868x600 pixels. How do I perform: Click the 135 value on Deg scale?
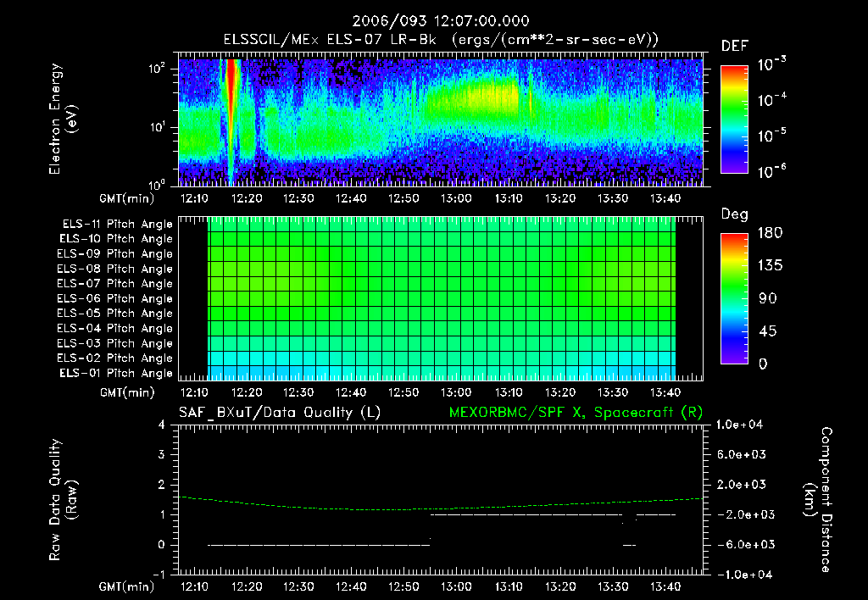click(x=770, y=266)
